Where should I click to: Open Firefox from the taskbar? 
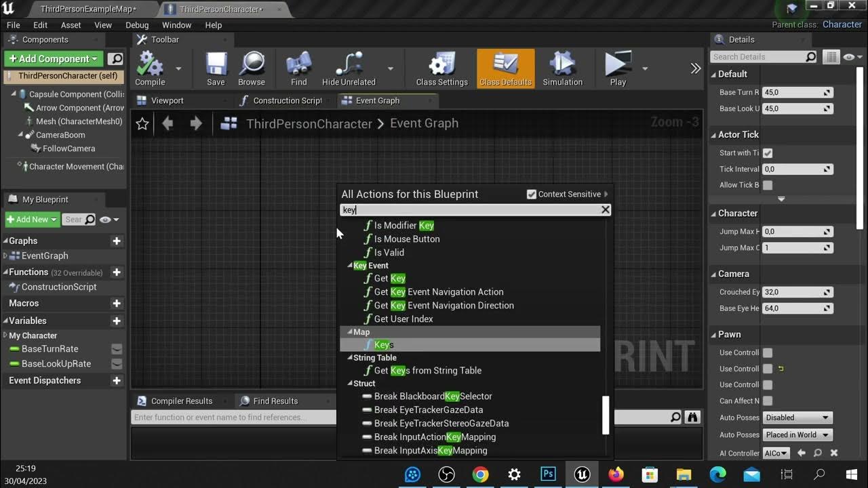616,474
